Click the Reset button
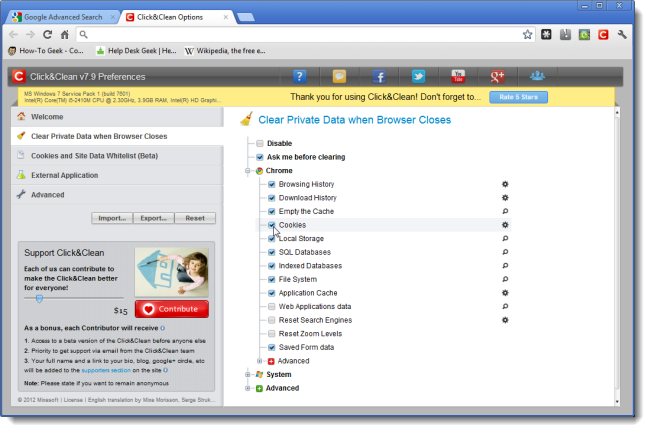 (x=195, y=218)
